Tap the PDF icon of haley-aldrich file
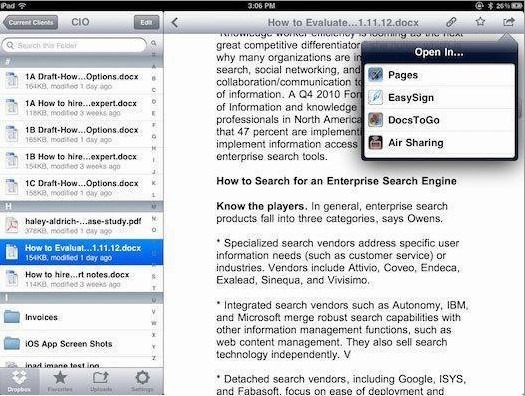The image size is (525, 396). [12, 225]
